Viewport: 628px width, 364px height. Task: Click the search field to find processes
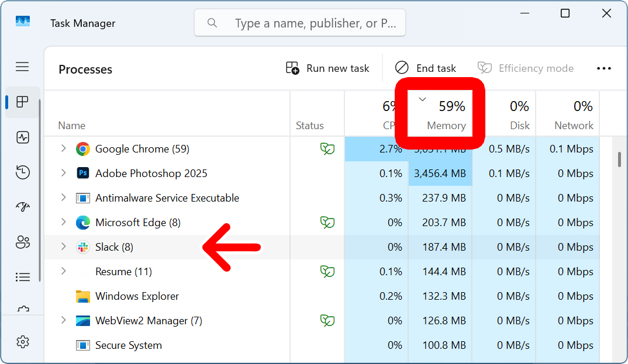coord(299,22)
